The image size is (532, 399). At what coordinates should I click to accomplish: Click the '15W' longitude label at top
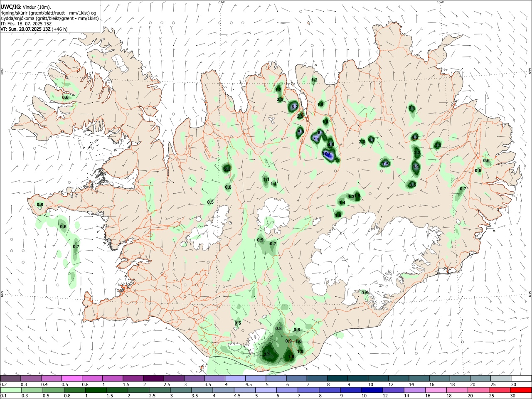440,2
